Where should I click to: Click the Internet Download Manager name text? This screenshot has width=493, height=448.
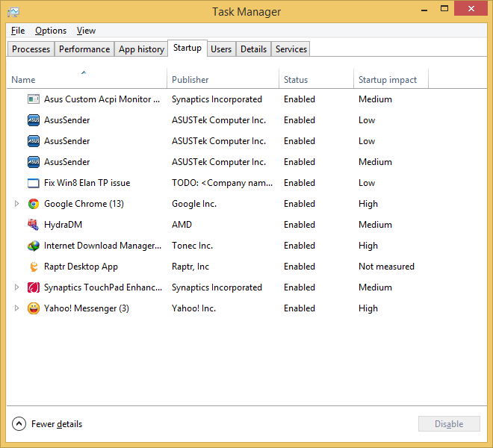[102, 246]
